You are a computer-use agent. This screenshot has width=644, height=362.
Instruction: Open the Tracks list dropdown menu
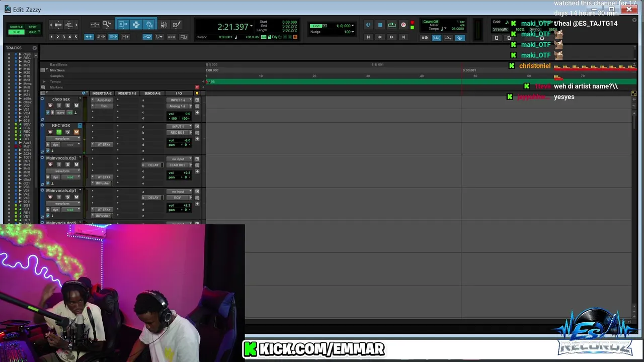tap(34, 48)
